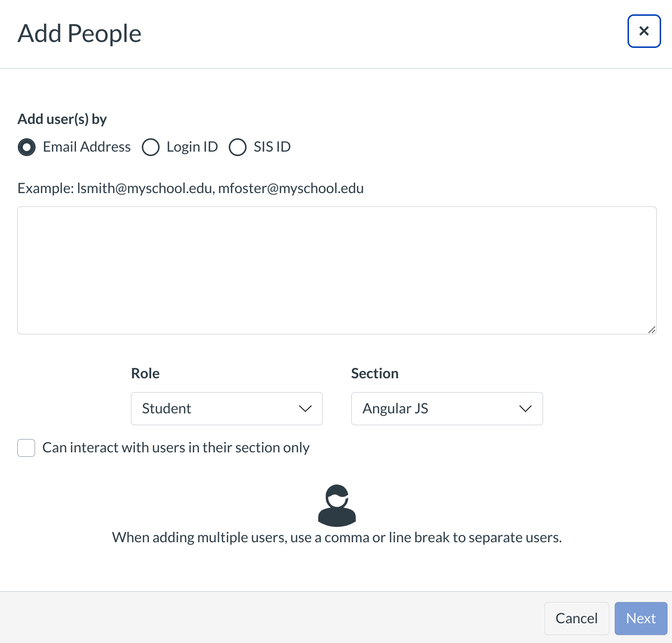Click inside the email addresses text area
Screen dimensions: 672x643
(x=336, y=270)
